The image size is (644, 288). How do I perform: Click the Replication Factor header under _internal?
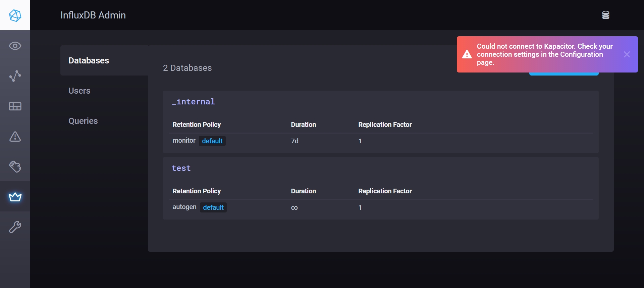[385, 125]
